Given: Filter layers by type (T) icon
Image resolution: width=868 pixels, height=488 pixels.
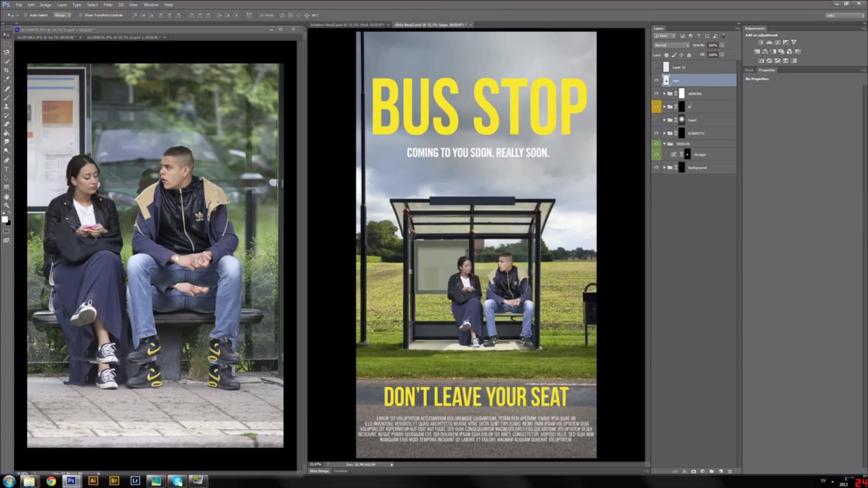Looking at the screenshot, I should [698, 36].
